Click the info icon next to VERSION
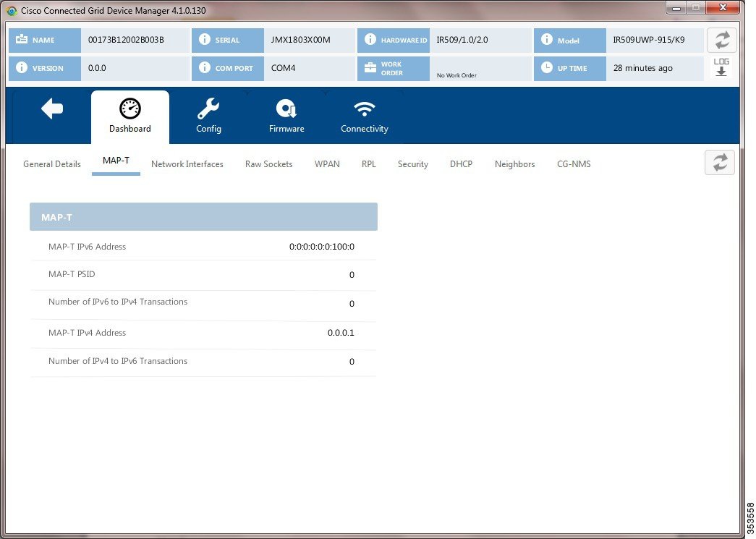Screen dimensions: 756x539 (22, 67)
